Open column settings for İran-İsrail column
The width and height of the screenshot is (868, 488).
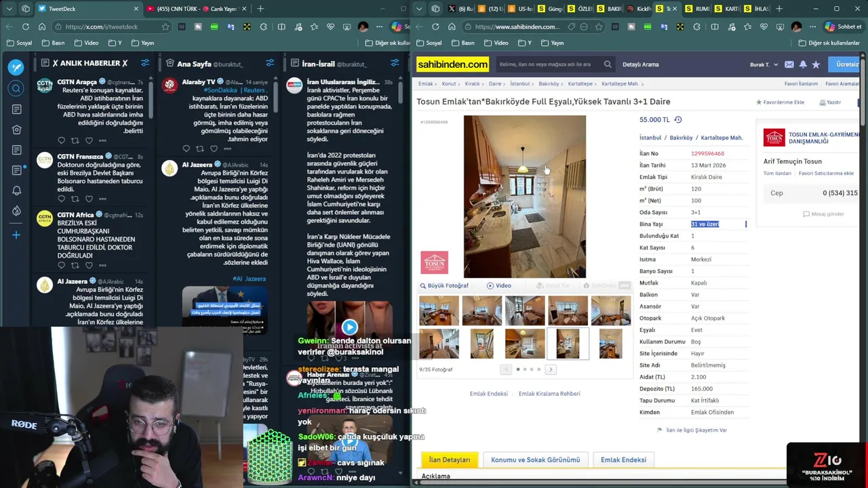pyautogui.click(x=395, y=63)
